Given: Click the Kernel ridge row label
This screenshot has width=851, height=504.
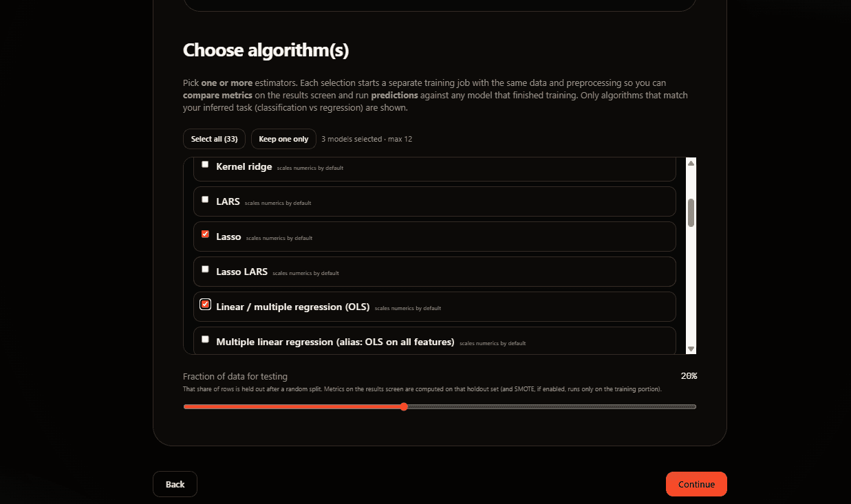Looking at the screenshot, I should pyautogui.click(x=244, y=167).
